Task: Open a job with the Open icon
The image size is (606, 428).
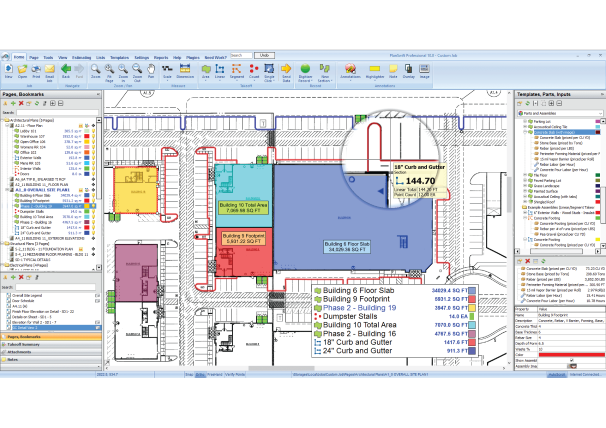Action: (x=22, y=69)
